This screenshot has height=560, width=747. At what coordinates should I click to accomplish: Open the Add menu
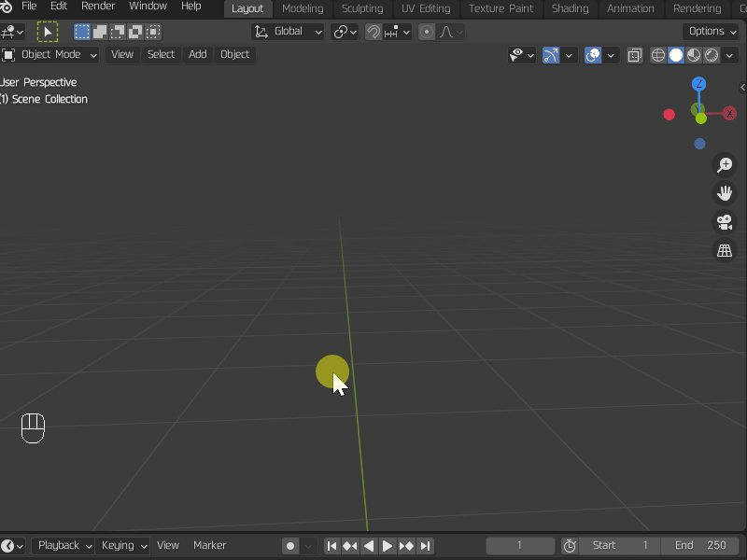point(198,54)
